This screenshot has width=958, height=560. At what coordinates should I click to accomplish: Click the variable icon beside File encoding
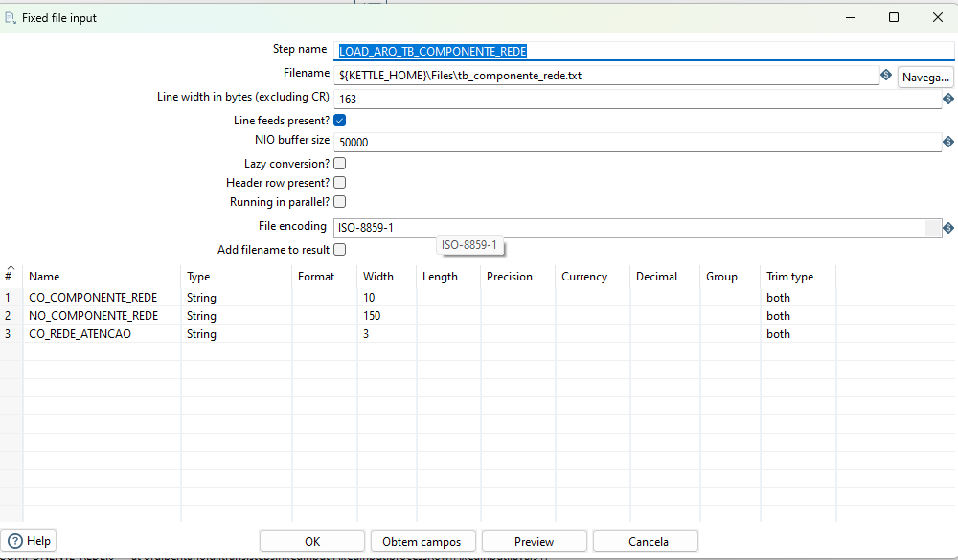tap(948, 228)
